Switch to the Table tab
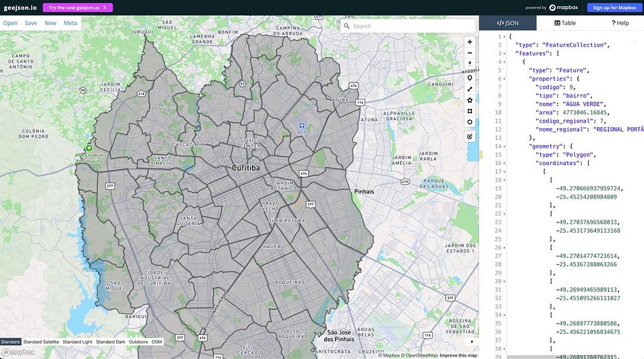 tap(565, 23)
